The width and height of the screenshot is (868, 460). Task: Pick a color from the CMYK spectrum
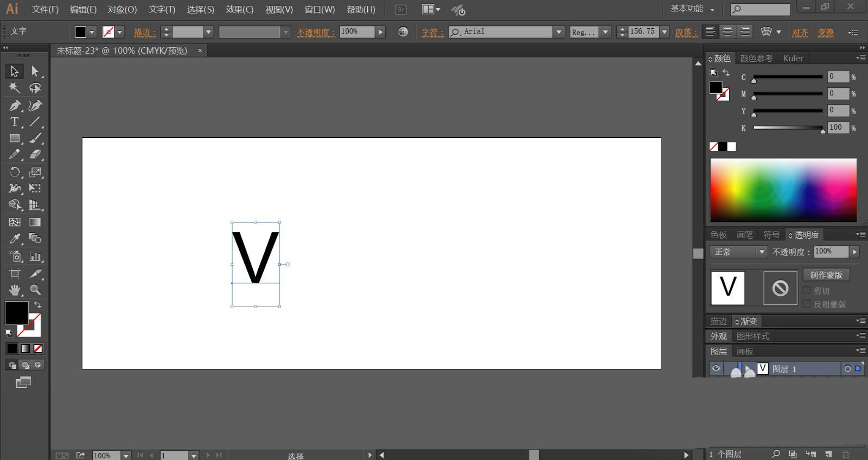coord(783,190)
